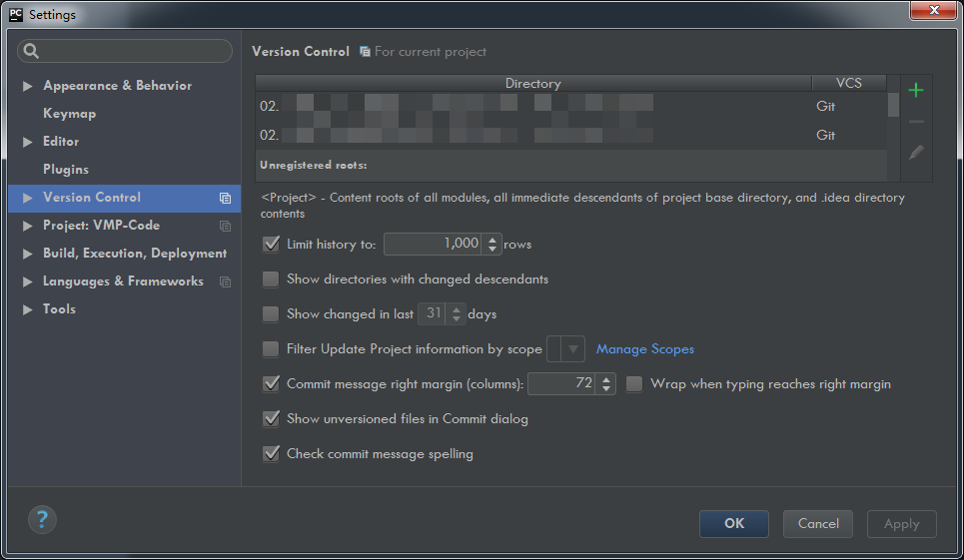Expand the Appearance & Behavior section
The image size is (964, 560).
28,86
